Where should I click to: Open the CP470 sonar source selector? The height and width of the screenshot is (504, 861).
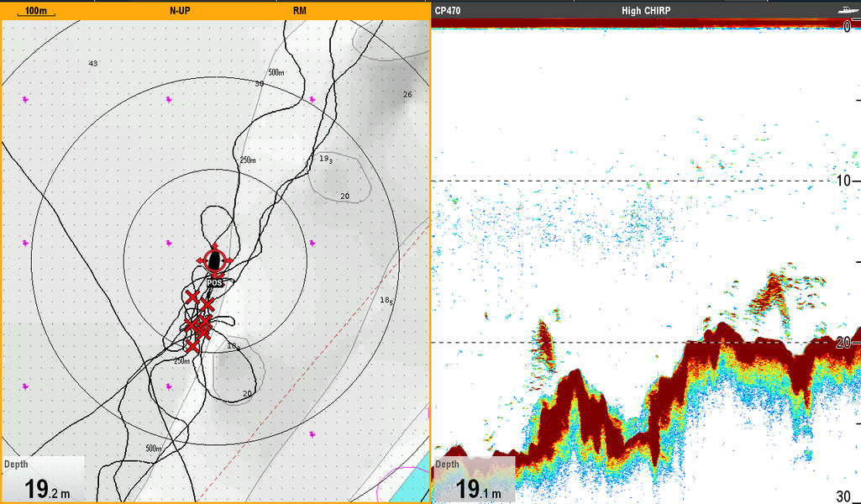point(448,10)
